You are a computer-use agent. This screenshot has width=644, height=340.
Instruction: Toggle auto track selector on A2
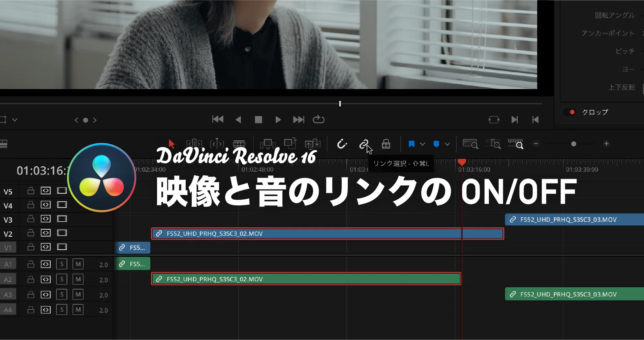[46, 279]
